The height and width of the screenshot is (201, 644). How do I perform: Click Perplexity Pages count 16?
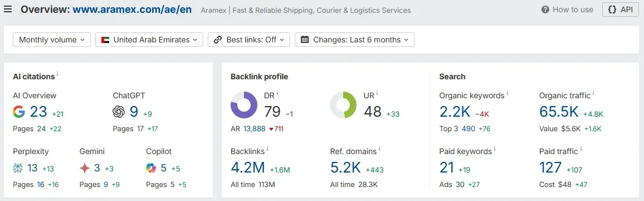[40, 184]
